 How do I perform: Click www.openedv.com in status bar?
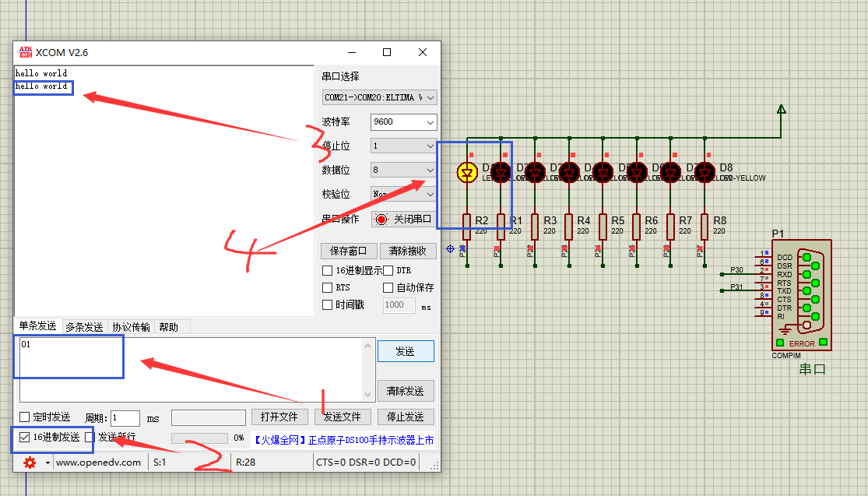pos(99,463)
